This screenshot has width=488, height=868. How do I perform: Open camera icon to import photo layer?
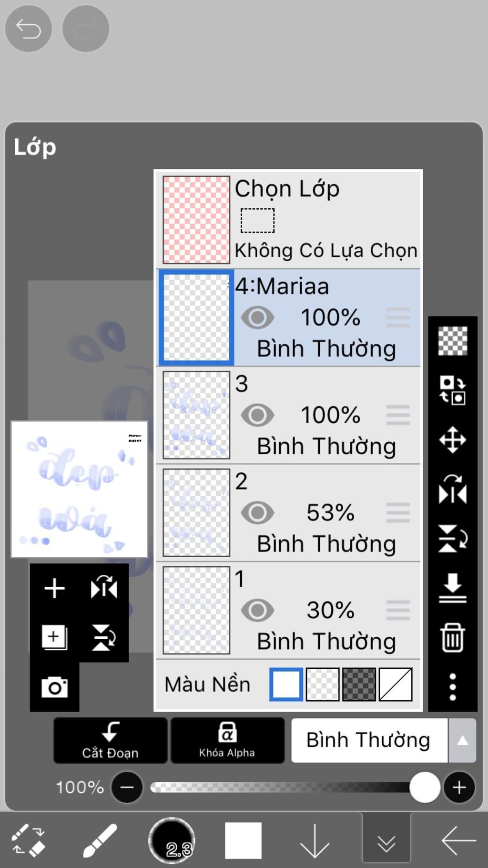(54, 687)
